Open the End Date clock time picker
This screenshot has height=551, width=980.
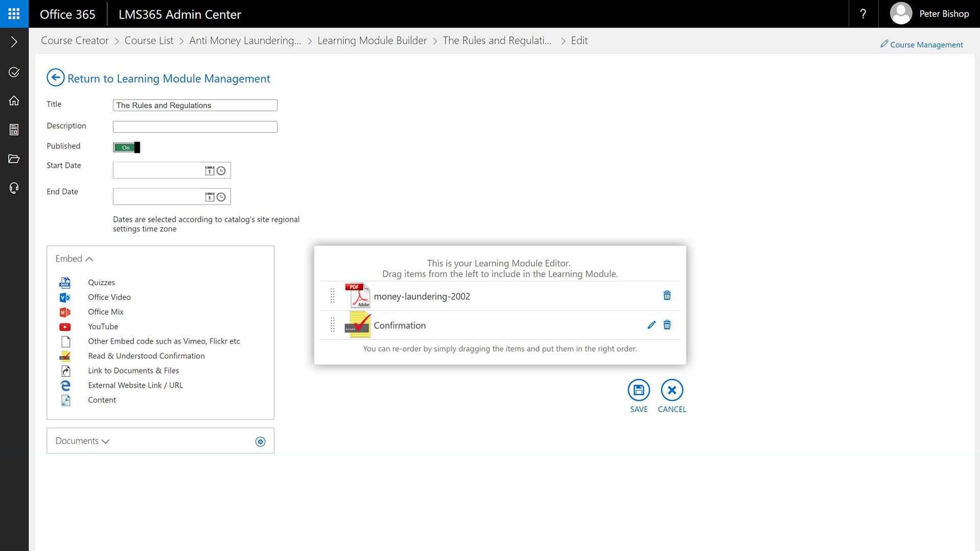point(221,197)
